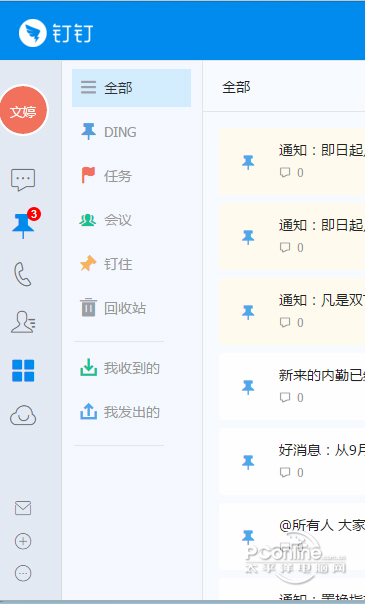Click comment count under 好消息
Image resolution: width=365 pixels, height=604 pixels.
[292, 473]
